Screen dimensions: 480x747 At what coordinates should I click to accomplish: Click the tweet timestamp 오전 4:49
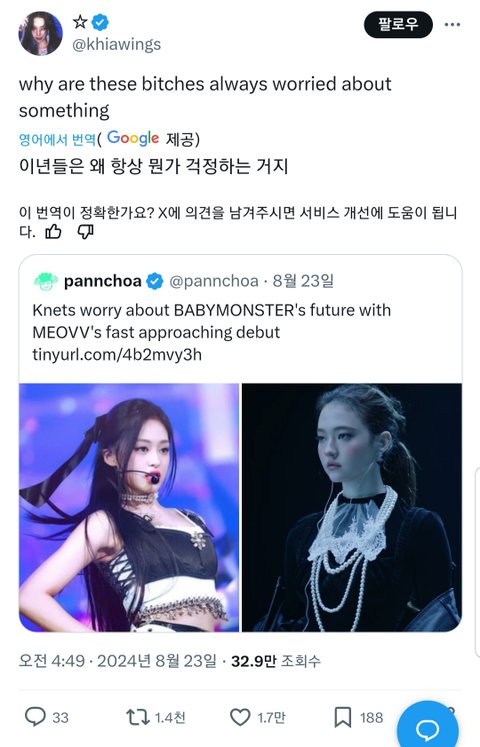[x=52, y=661]
